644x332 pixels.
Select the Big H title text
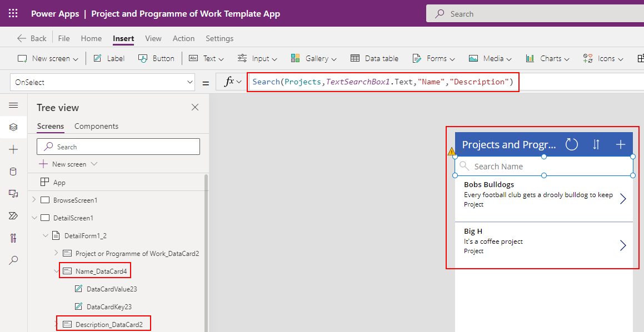tap(473, 231)
